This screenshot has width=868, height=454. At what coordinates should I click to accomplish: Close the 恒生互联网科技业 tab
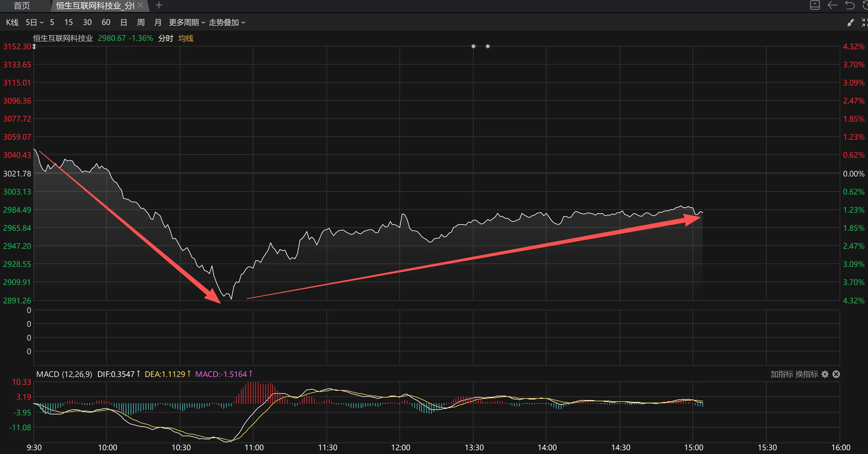tap(141, 5)
